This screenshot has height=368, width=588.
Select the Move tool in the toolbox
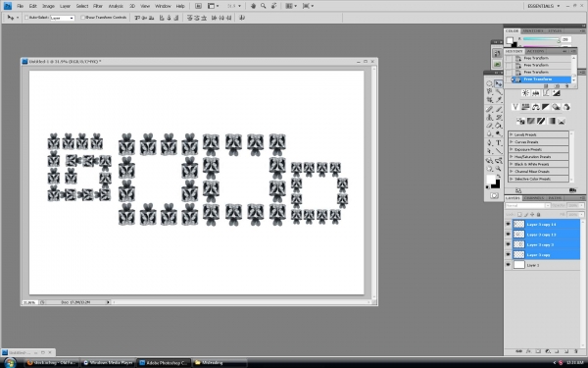(x=499, y=83)
